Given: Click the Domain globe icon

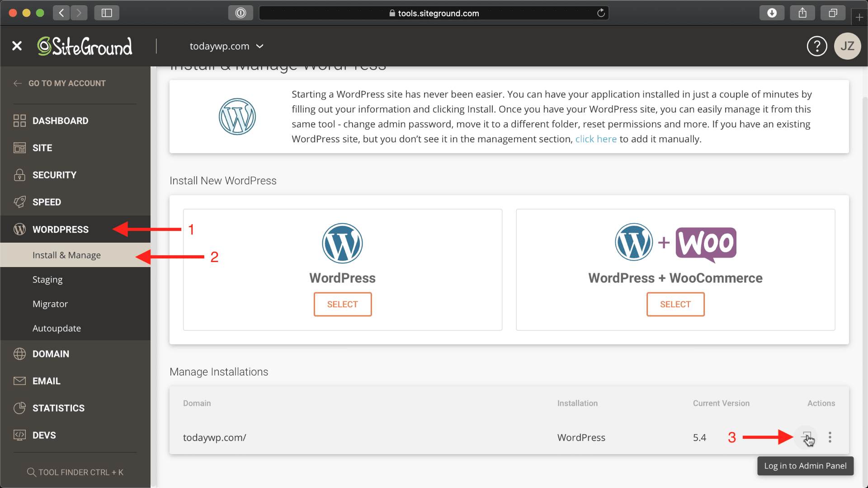Looking at the screenshot, I should (x=19, y=354).
